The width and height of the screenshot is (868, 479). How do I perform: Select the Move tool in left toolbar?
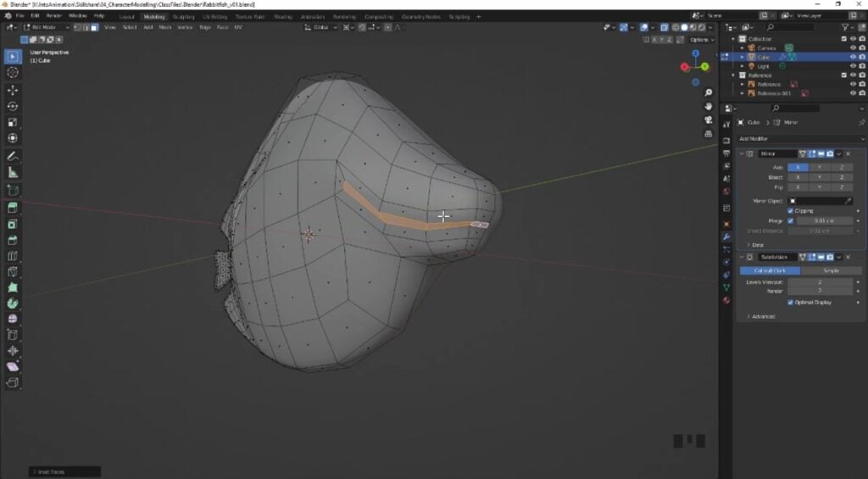13,89
